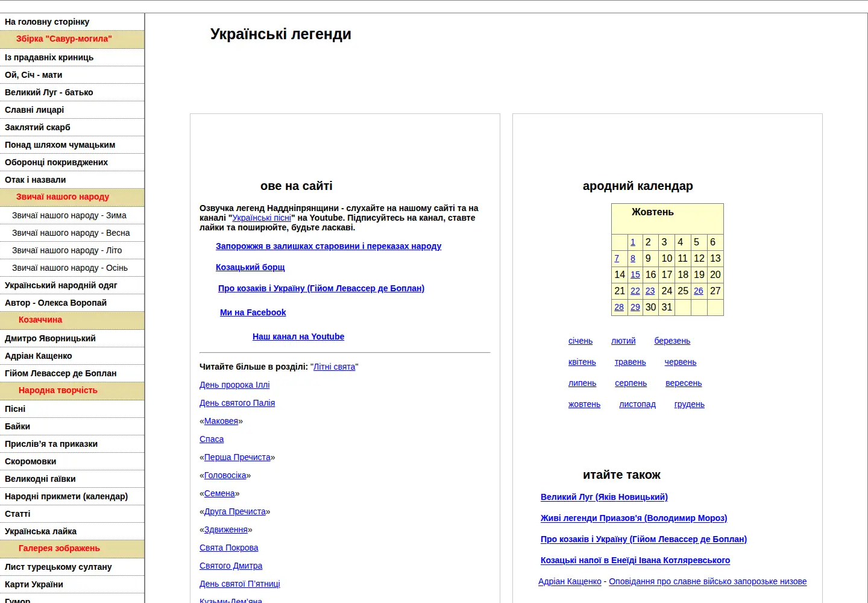Open 'Живі легенди Приазов'я (Володимир Мороз)' link
Screen dimensions: 868x603
click(x=634, y=518)
